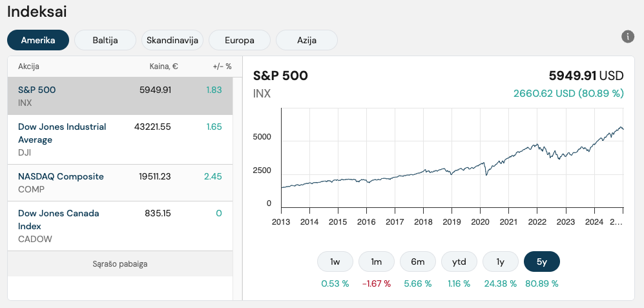Click the NASDAQ change value 2.45
This screenshot has height=308, width=644.
213,176
